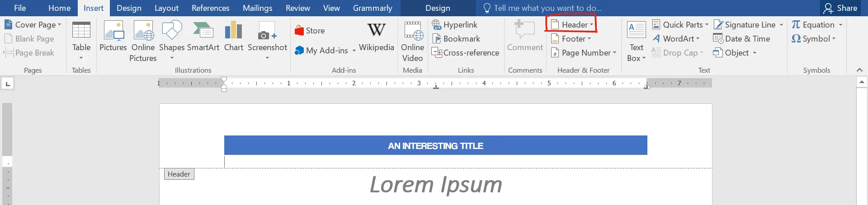The image size is (868, 205).
Task: Click the Pictures icon
Action: (x=113, y=31)
